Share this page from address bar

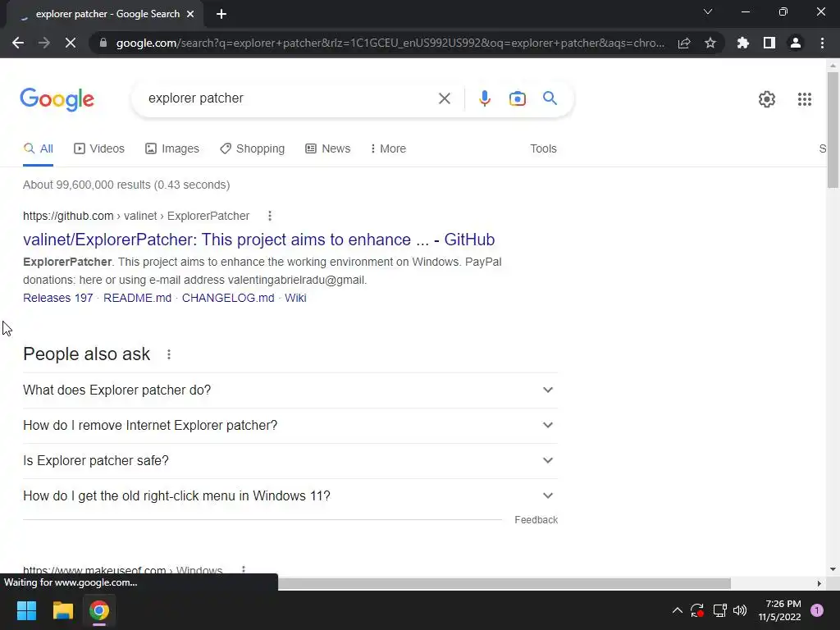pyautogui.click(x=684, y=43)
